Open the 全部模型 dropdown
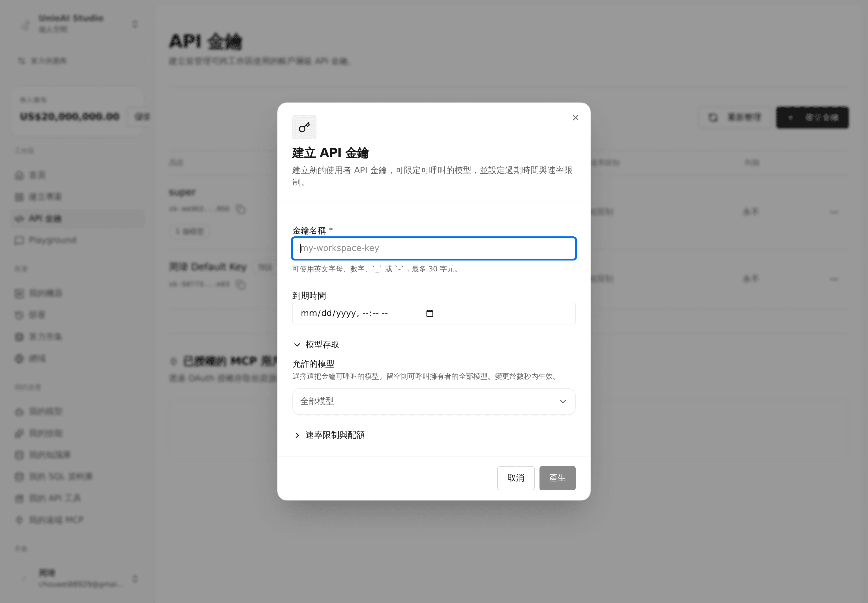868x603 pixels. 434,401
